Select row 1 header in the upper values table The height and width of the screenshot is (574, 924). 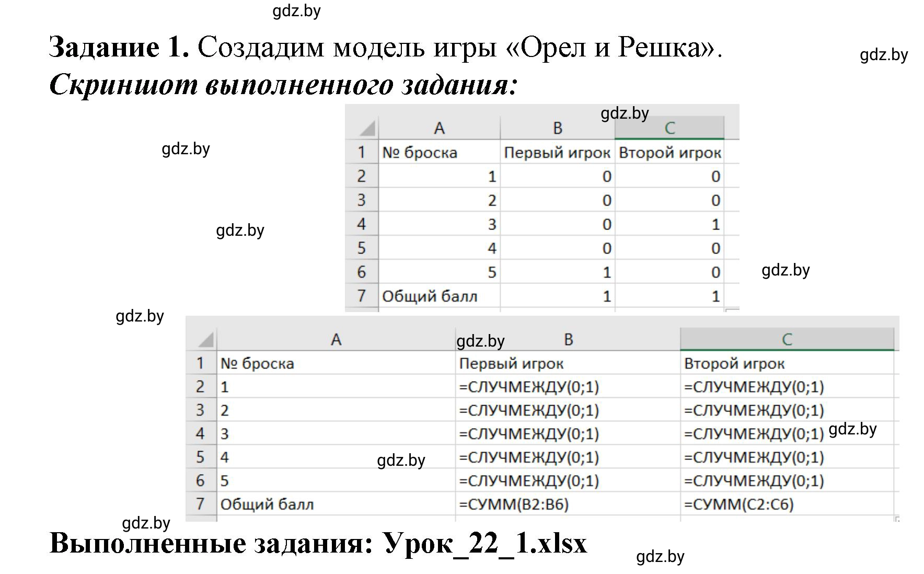pos(362,152)
